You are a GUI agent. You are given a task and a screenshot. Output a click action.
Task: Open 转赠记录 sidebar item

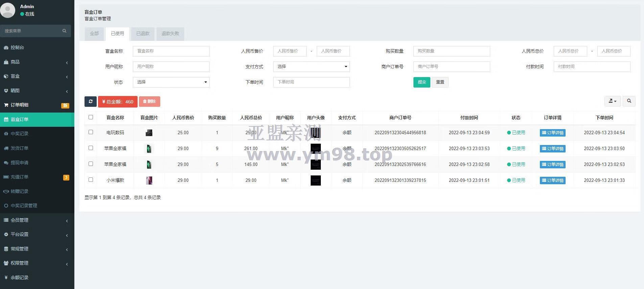[37, 191]
